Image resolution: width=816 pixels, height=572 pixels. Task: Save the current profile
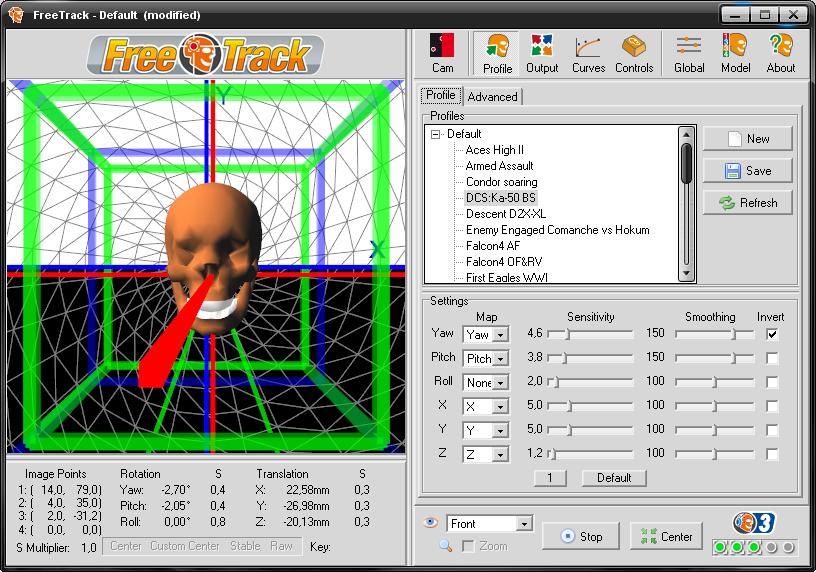[747, 171]
